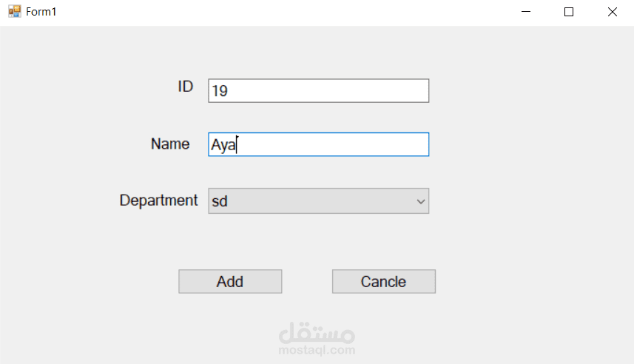The height and width of the screenshot is (364, 634).
Task: Close the Form1 window
Action: [x=612, y=12]
